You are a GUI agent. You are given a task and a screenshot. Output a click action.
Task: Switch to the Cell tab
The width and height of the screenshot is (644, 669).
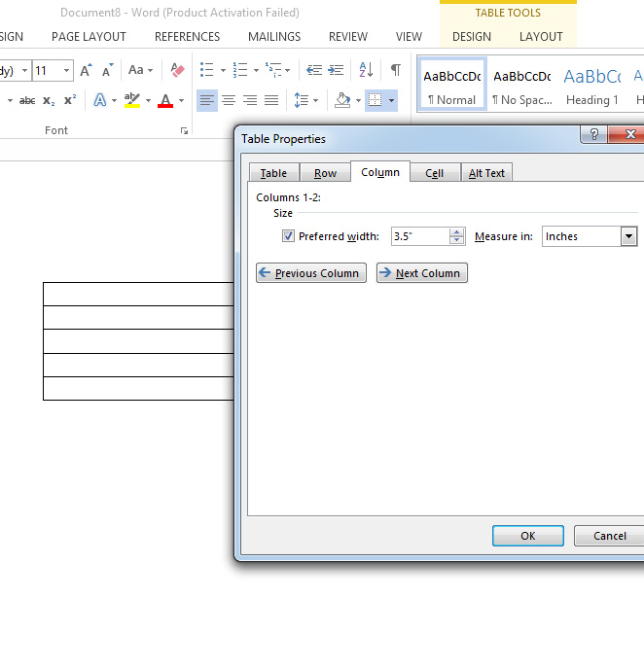(435, 173)
